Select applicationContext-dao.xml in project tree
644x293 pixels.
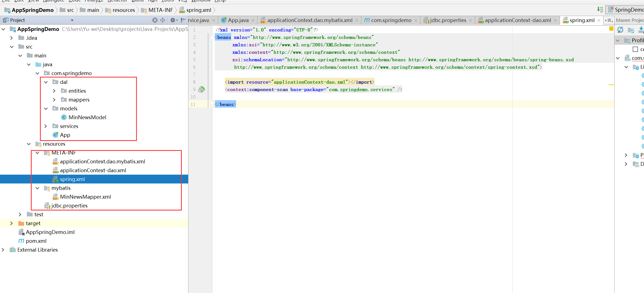point(93,170)
